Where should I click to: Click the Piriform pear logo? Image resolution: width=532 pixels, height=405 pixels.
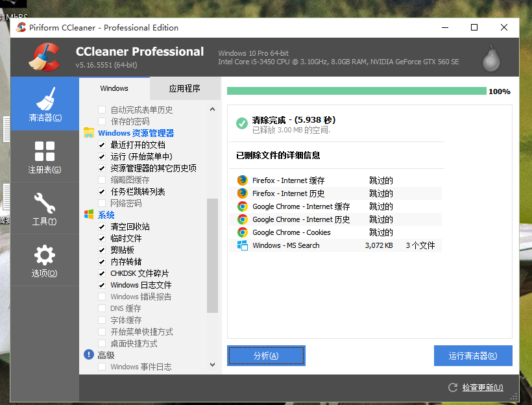pos(491,58)
